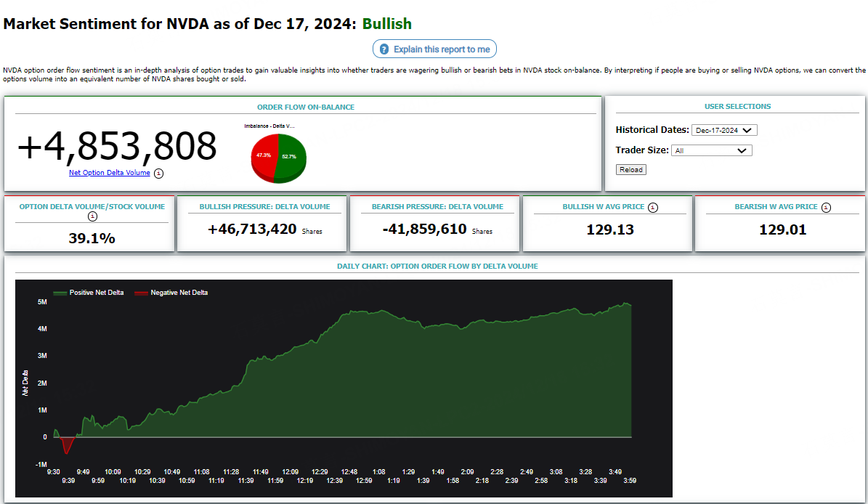Image resolution: width=868 pixels, height=504 pixels.
Task: Click the Imbalance - Delta V... pie title
Action: pyautogui.click(x=269, y=126)
